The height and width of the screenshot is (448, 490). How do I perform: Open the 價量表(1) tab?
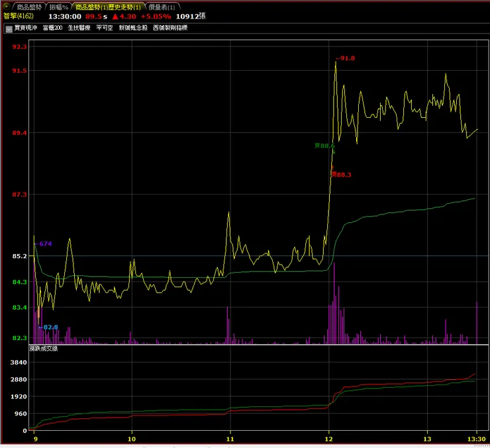click(162, 7)
